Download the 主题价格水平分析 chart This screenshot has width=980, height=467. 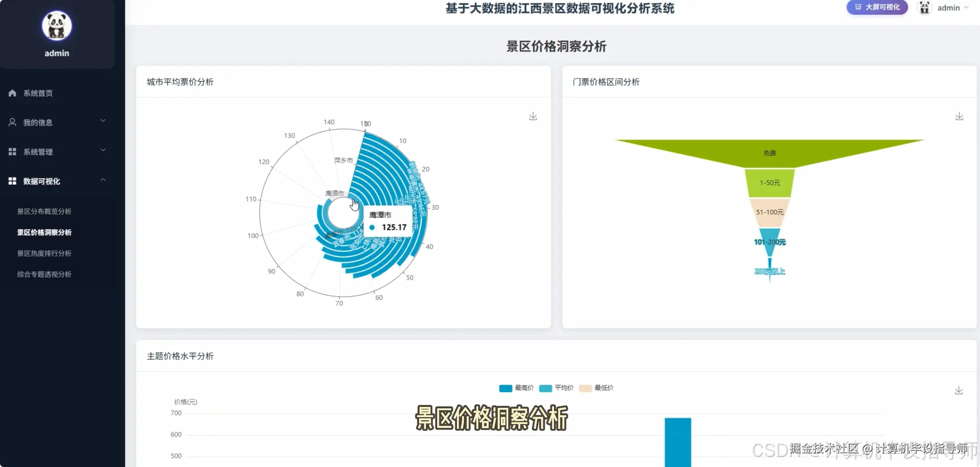tap(960, 390)
